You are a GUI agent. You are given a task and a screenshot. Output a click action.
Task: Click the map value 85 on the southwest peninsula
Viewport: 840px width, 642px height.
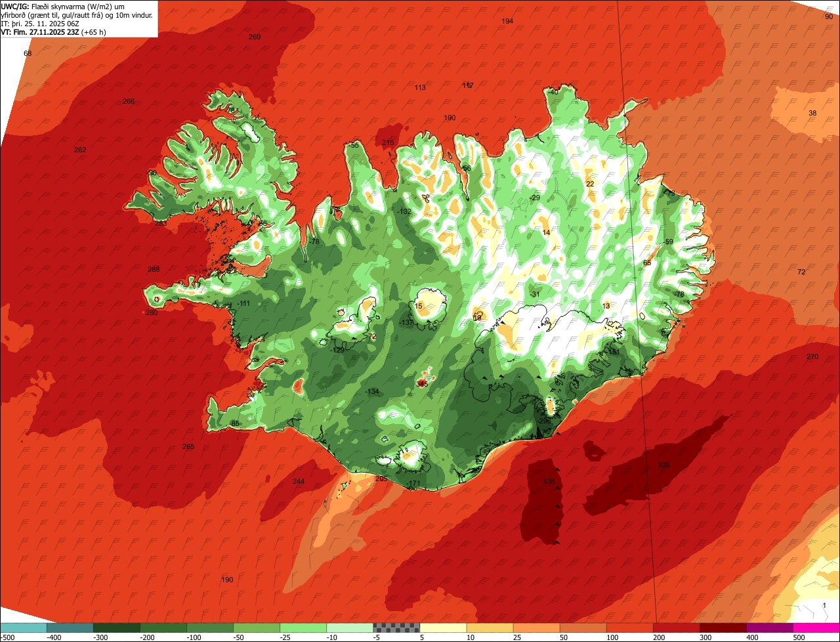coord(236,423)
